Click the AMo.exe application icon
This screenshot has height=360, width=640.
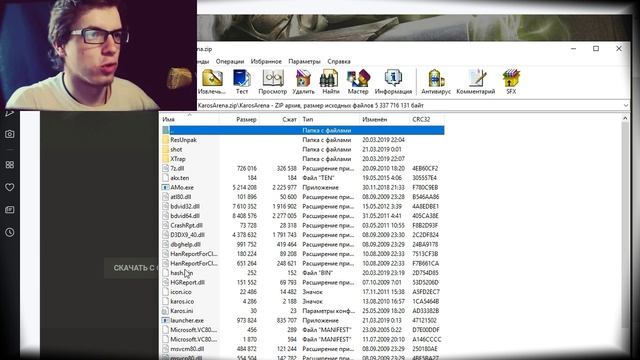tap(165, 187)
